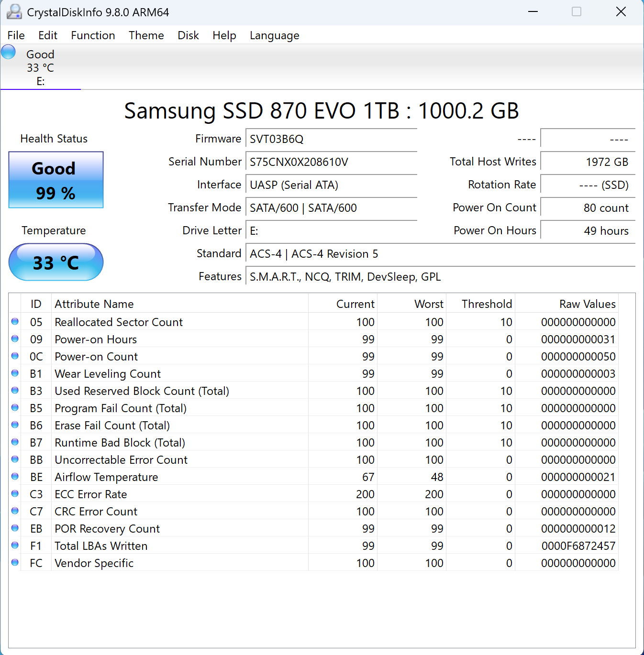This screenshot has width=644, height=655.
Task: Open the Theme menu
Action: (146, 35)
